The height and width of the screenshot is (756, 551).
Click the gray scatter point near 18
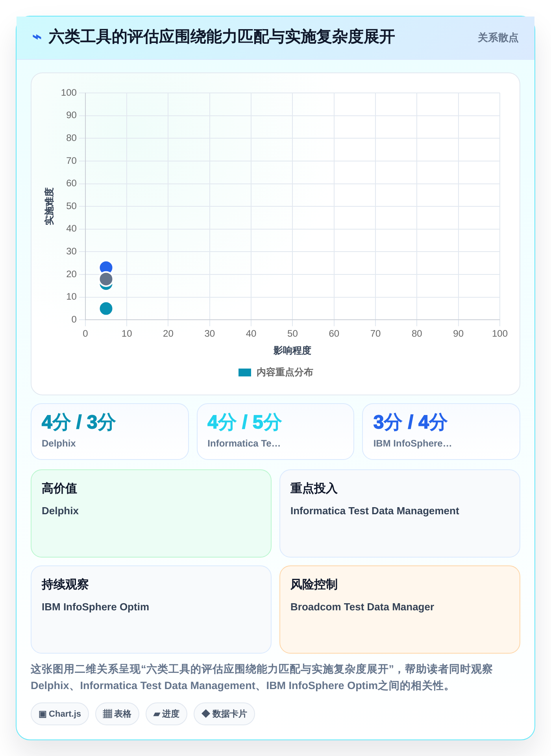coord(106,279)
